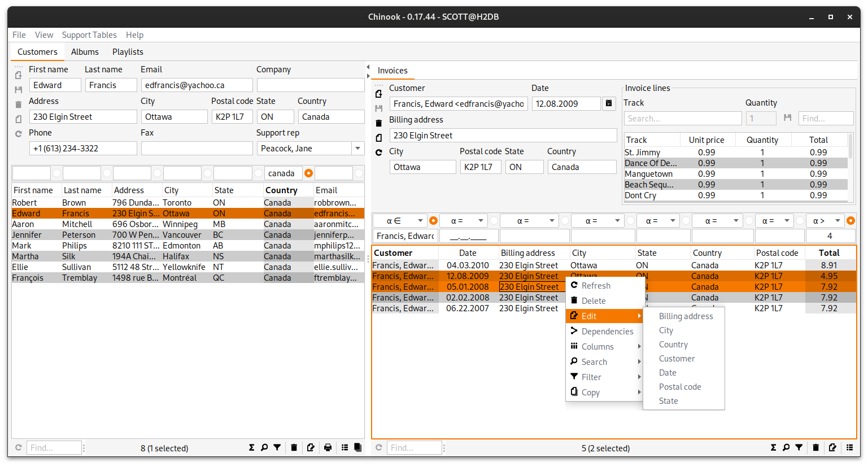The height and width of the screenshot is (466, 868).
Task: Click the Sigma summary icon below the invoices table
Action: 773,447
